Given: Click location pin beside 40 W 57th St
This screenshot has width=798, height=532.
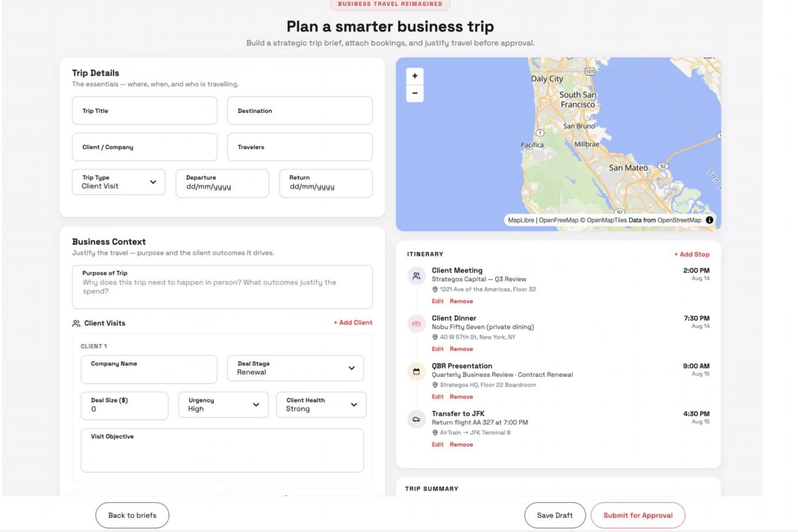Looking at the screenshot, I should click(435, 337).
